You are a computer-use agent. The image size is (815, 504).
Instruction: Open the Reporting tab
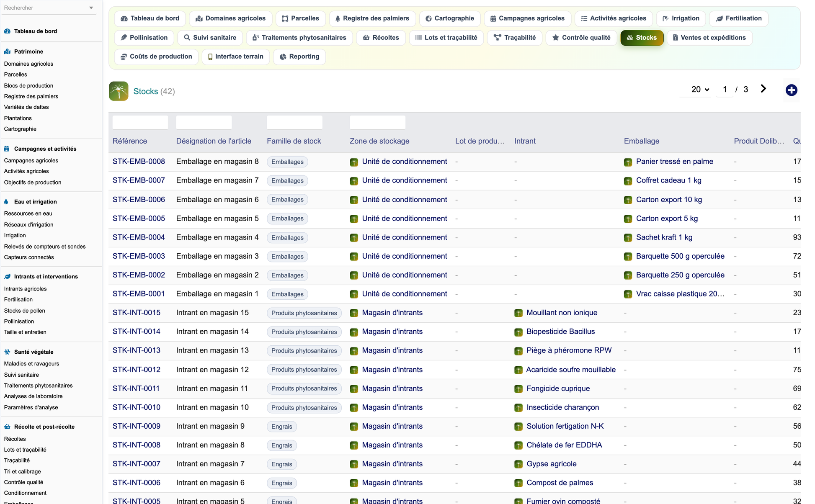coord(299,57)
